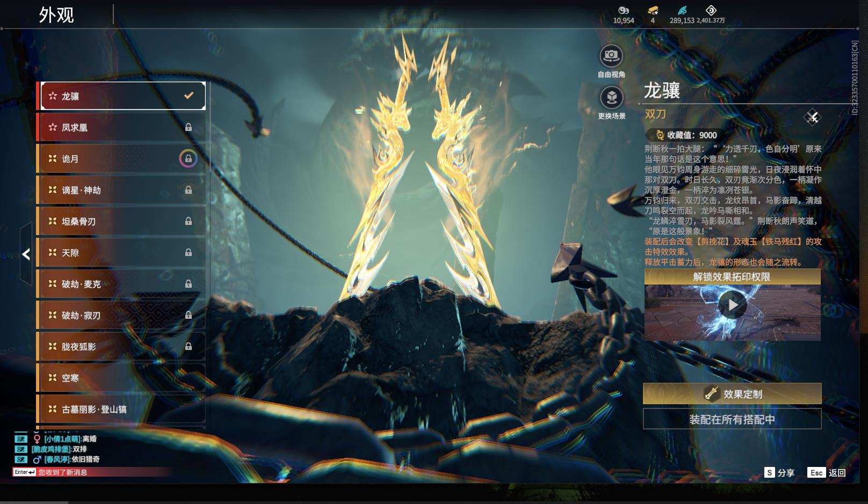
Task: Click the rarity icon beside 诡月
Action: pyautogui.click(x=53, y=158)
